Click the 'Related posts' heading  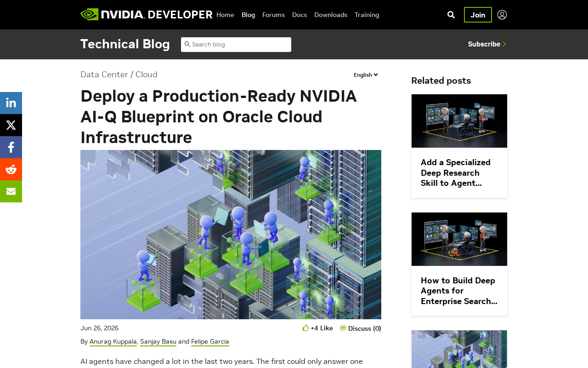(x=441, y=80)
